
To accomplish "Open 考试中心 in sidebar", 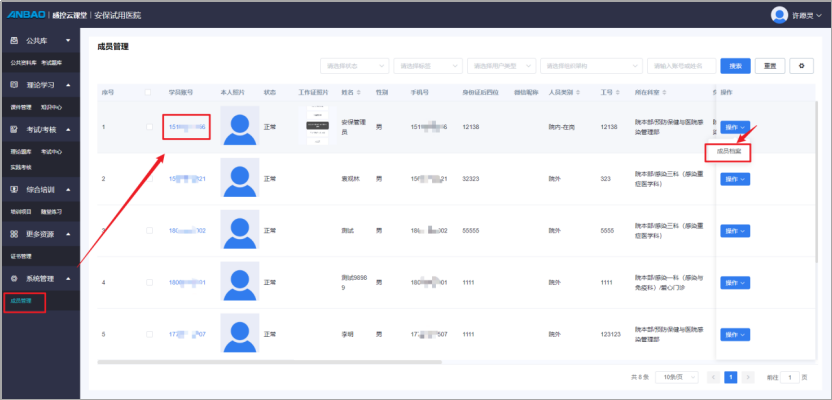I will (x=51, y=152).
